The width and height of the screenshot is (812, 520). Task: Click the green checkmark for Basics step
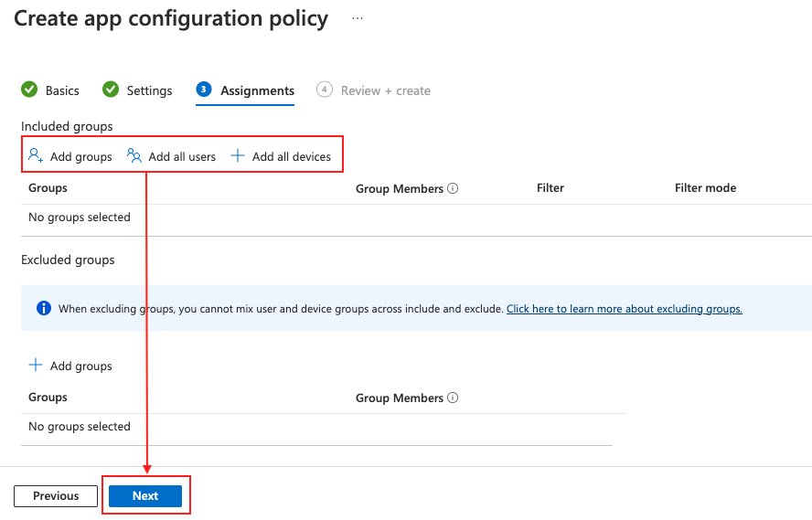pyautogui.click(x=29, y=90)
